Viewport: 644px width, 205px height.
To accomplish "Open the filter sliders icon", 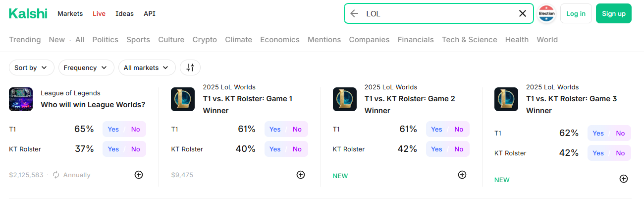I will [190, 68].
